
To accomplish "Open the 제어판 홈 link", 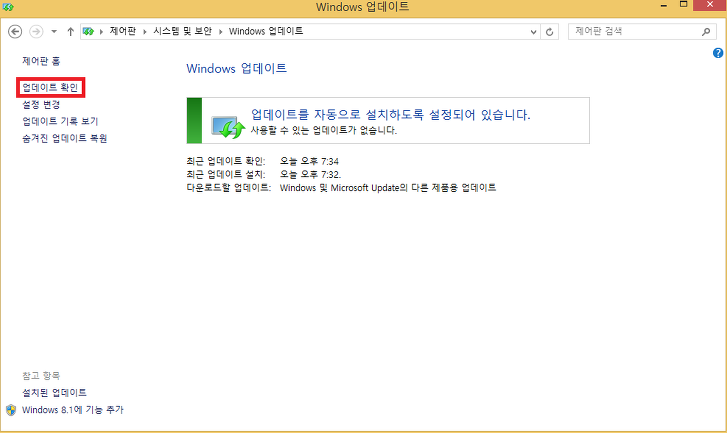I will coord(41,61).
